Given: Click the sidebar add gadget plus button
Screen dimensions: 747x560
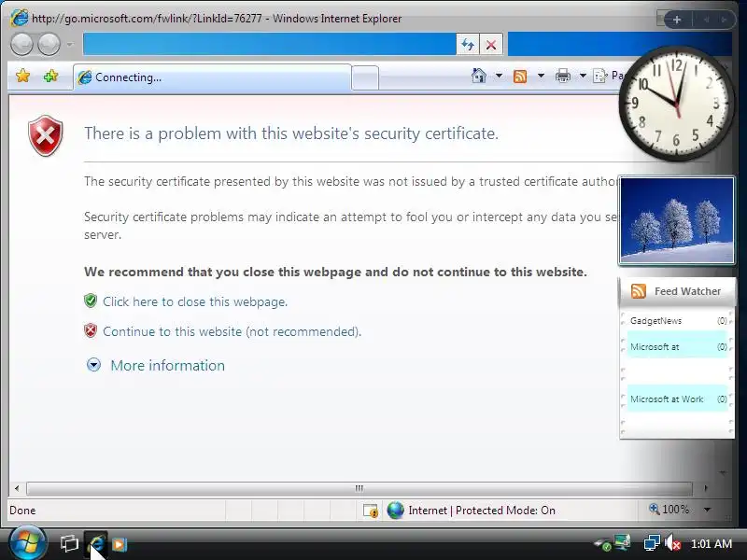Looking at the screenshot, I should coord(676,20).
